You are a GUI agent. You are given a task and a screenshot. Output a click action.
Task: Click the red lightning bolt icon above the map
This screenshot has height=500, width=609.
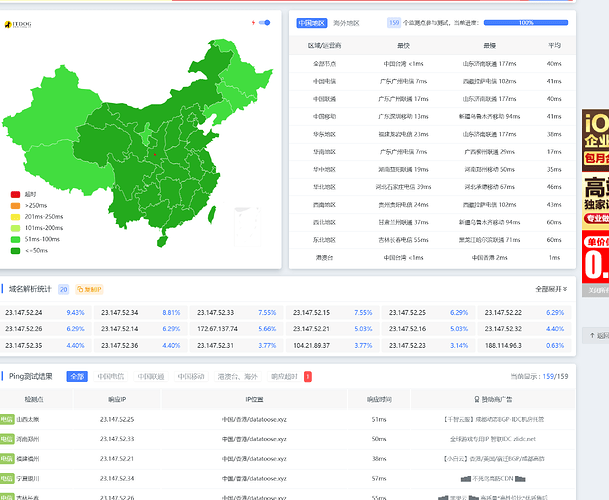[253, 23]
